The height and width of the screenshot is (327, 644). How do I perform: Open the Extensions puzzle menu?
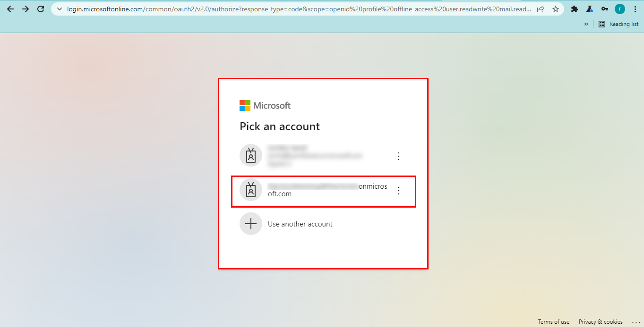pos(575,9)
